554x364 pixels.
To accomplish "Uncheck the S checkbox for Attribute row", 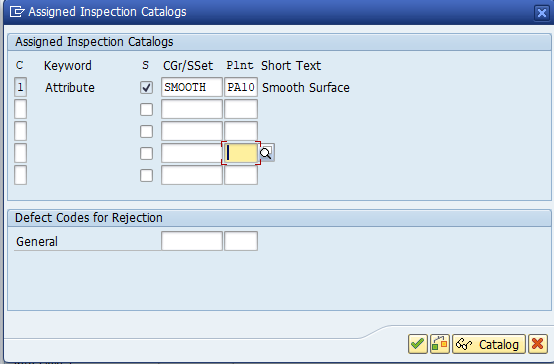I will coord(146,87).
